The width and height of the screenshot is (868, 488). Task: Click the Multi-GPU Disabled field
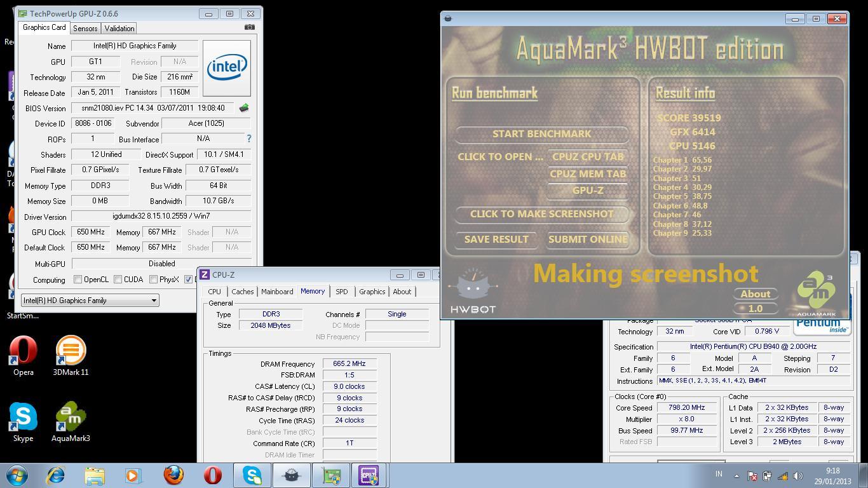coord(161,264)
